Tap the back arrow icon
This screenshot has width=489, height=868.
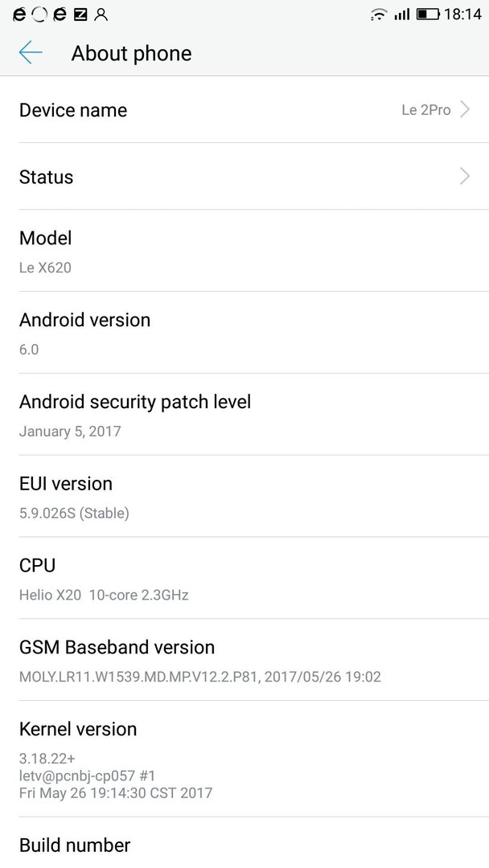tap(31, 52)
